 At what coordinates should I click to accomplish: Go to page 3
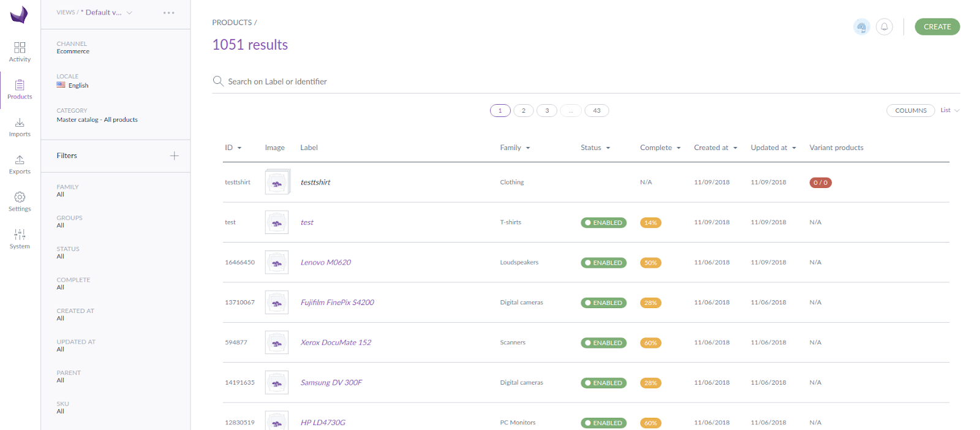(x=547, y=111)
